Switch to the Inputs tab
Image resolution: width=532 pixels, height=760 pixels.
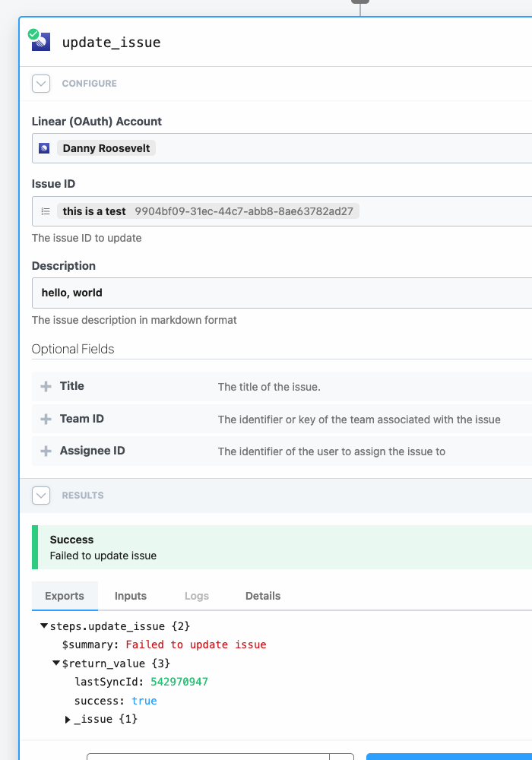pyautogui.click(x=130, y=596)
